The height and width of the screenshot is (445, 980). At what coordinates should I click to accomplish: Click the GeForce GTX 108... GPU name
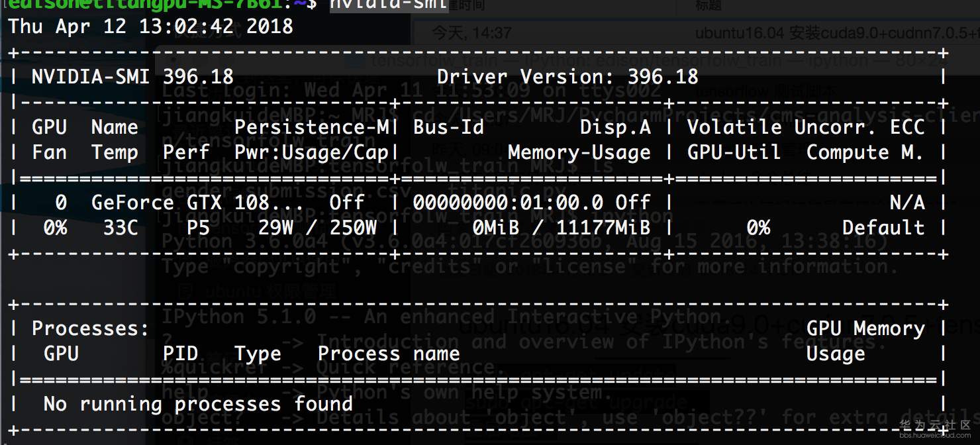coord(180,203)
